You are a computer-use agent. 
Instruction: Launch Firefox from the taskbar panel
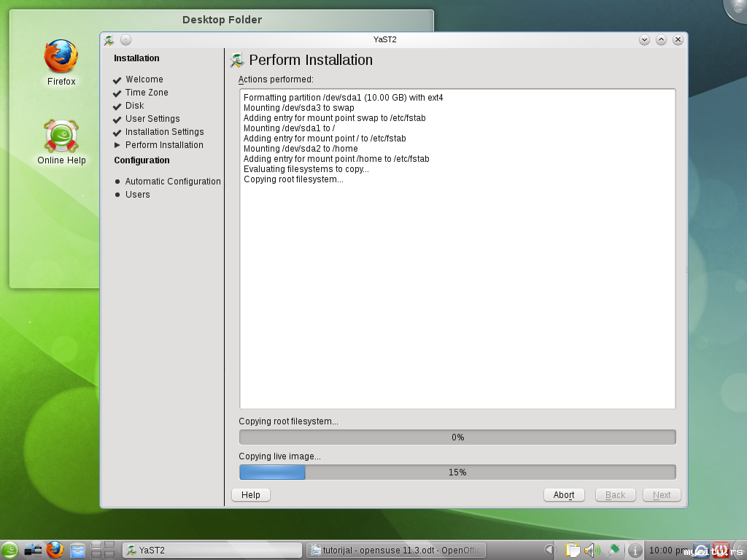point(55,550)
